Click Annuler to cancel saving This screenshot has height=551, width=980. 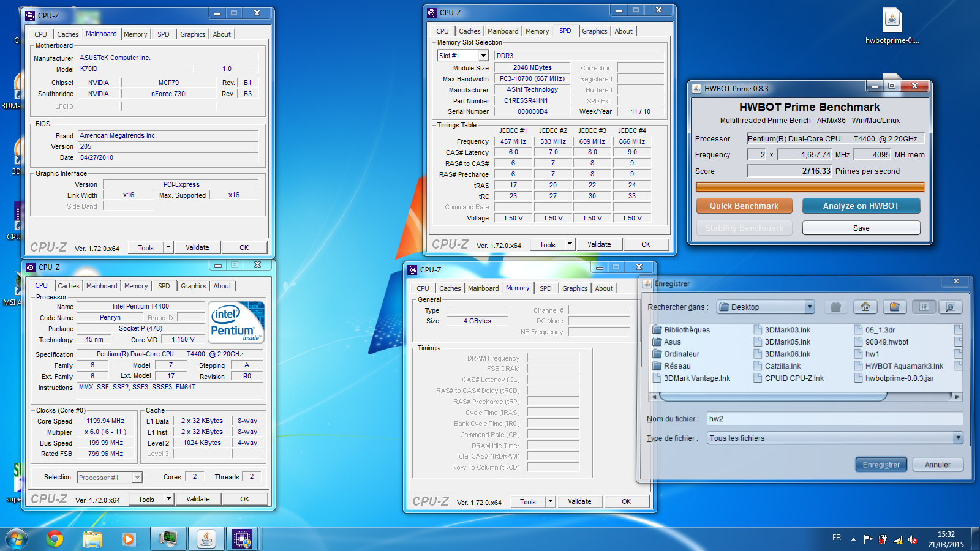[x=938, y=465]
